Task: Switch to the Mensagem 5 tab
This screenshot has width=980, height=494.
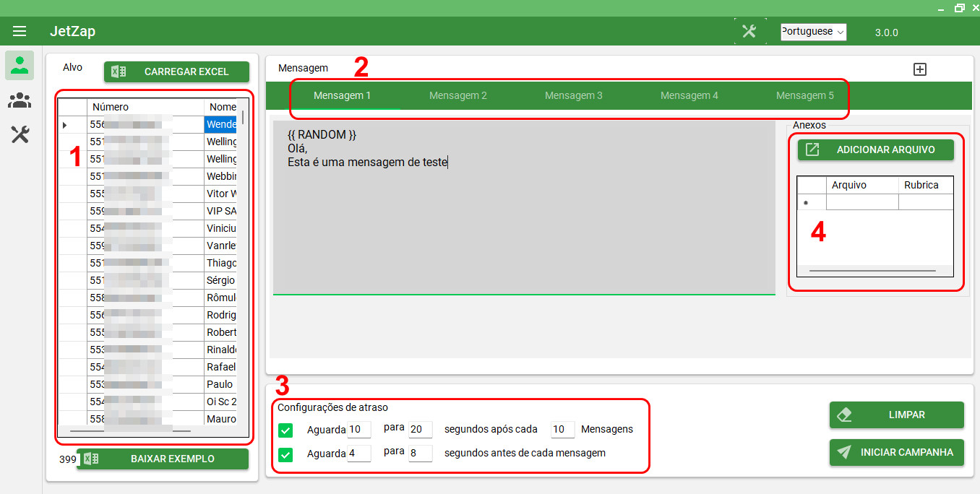Action: (804, 95)
